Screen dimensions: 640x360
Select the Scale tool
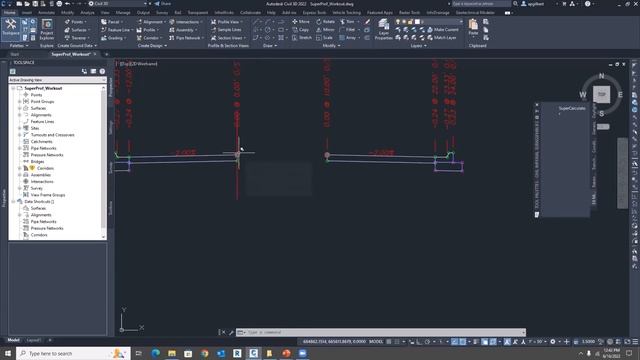(324, 38)
